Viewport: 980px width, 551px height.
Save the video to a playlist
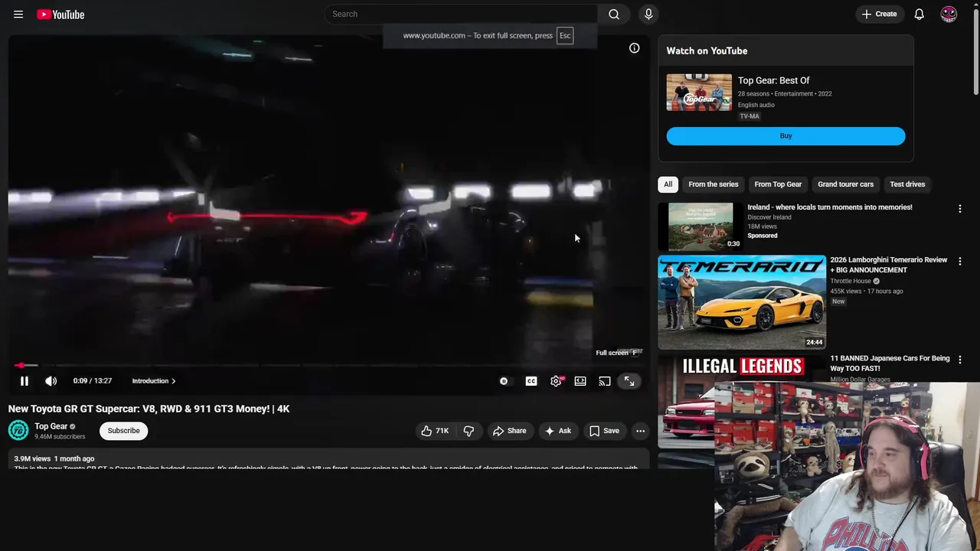coord(604,431)
